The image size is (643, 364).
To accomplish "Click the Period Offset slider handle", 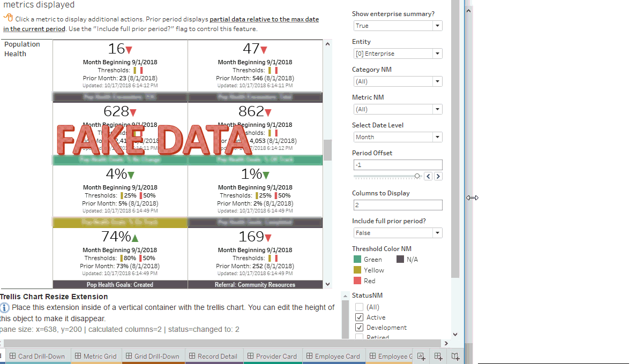I will pyautogui.click(x=417, y=176).
